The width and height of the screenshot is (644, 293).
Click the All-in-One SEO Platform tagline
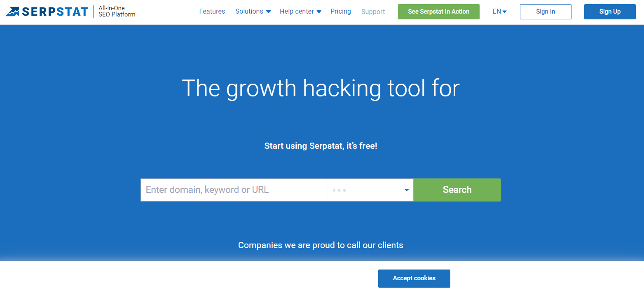point(117,12)
